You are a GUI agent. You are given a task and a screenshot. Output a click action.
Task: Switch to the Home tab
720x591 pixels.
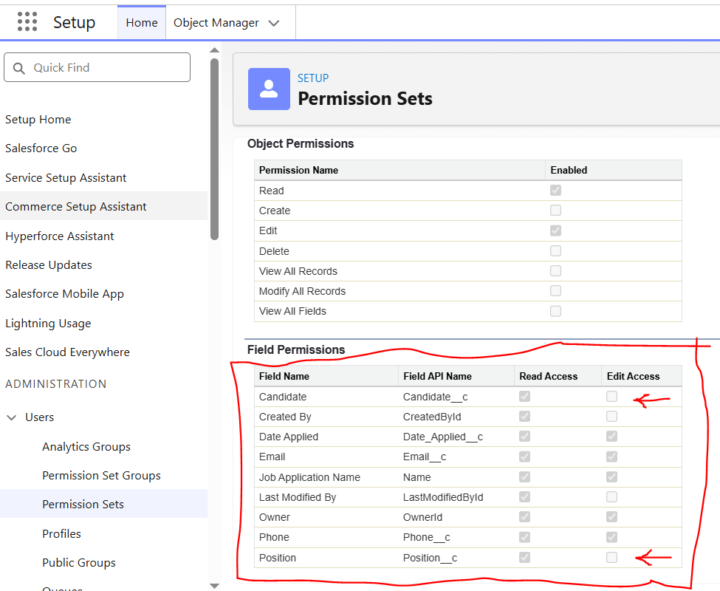pos(141,23)
